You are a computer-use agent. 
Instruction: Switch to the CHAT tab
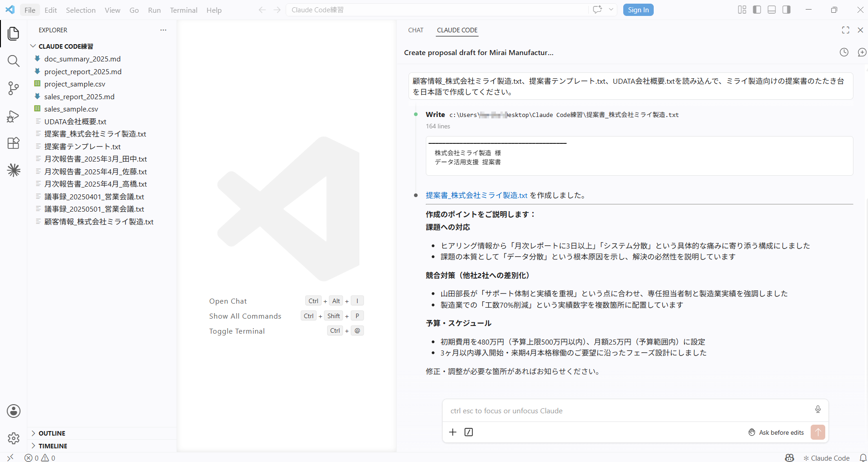click(416, 30)
